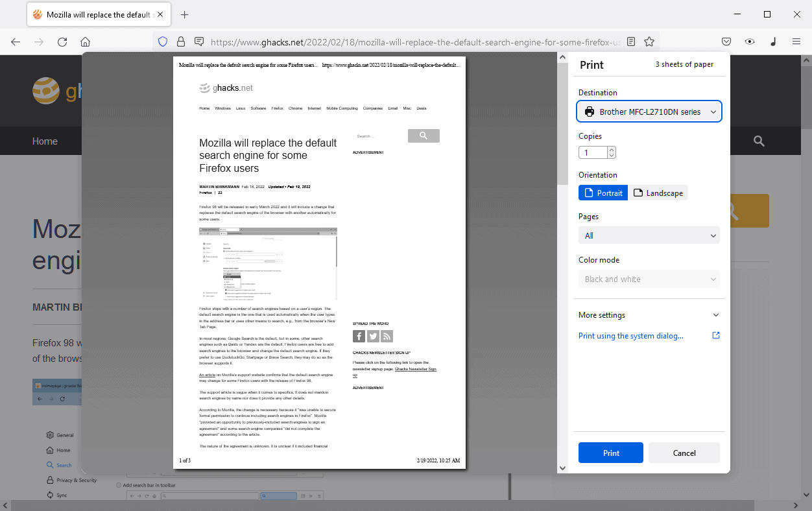Open the printer Destination dropdown
Image resolution: width=812 pixels, height=511 pixels.
[649, 111]
